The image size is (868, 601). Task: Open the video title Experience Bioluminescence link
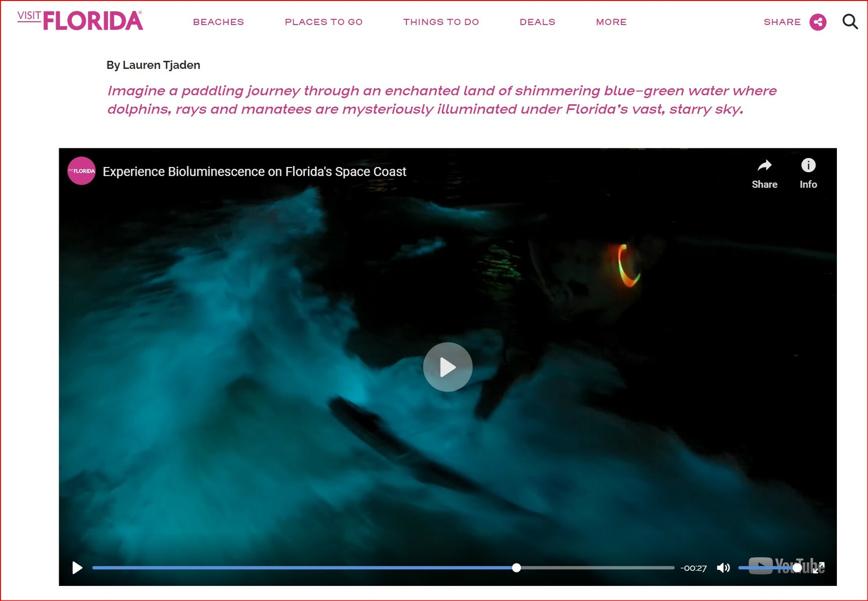[x=254, y=172]
